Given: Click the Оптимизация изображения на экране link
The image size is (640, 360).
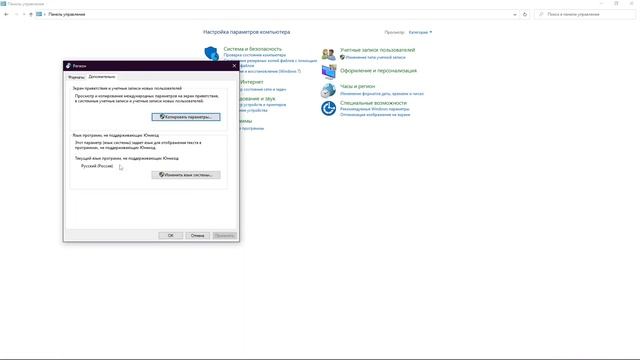Looking at the screenshot, I should (375, 115).
